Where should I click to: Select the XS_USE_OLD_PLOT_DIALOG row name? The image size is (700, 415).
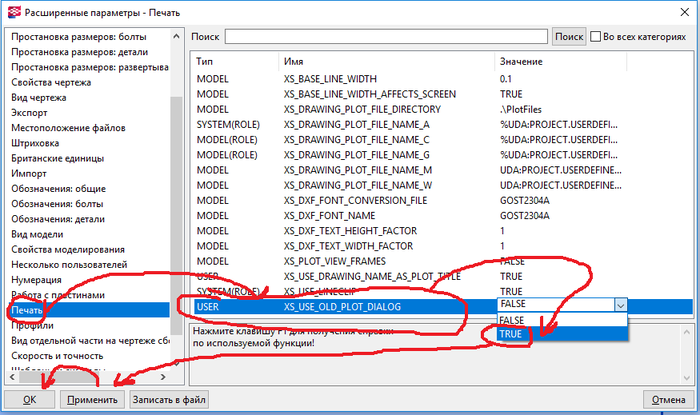[342, 307]
